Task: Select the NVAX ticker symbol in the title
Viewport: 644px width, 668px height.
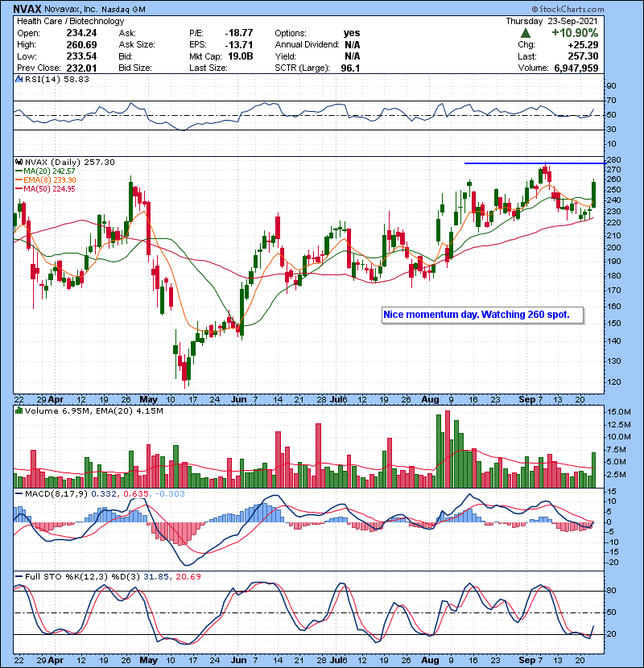Action: 27,9
